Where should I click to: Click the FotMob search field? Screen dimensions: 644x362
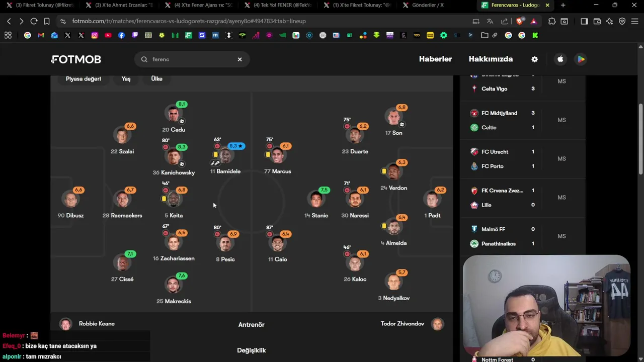192,59
